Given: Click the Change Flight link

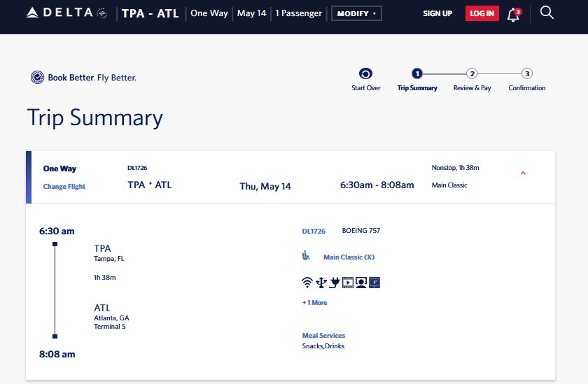Looking at the screenshot, I should pyautogui.click(x=64, y=187).
